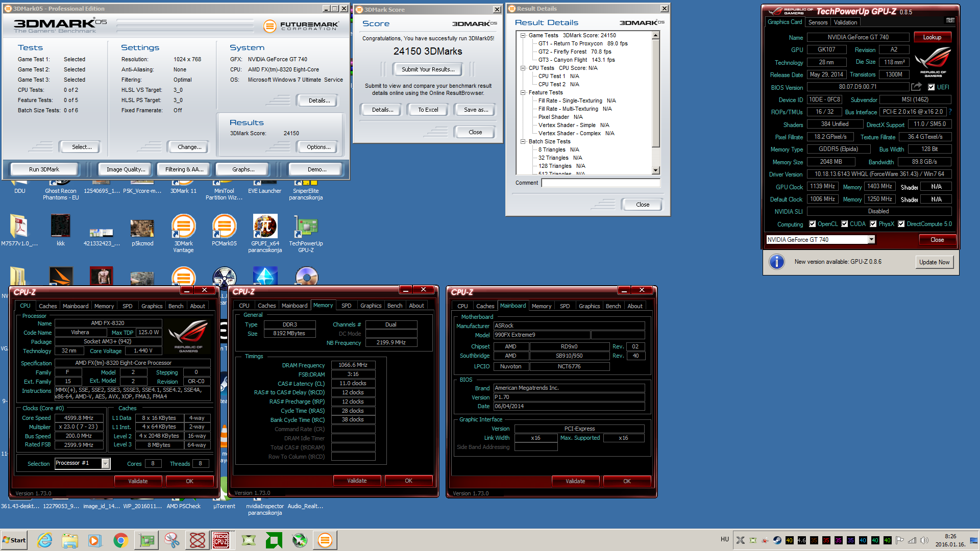The height and width of the screenshot is (551, 980).
Task: Collapse the CPU Tests tree node
Action: (523, 68)
